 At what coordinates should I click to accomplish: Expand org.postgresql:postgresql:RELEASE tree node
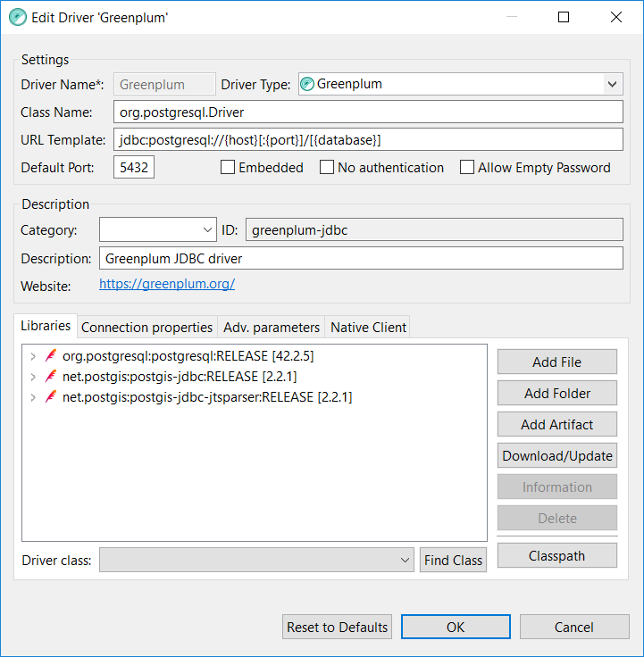33,356
